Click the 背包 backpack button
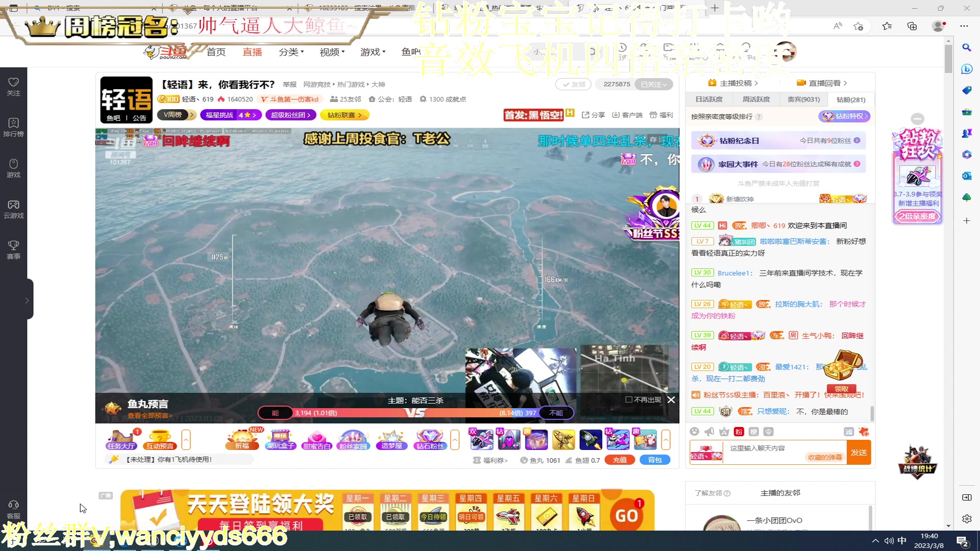 tap(655, 460)
